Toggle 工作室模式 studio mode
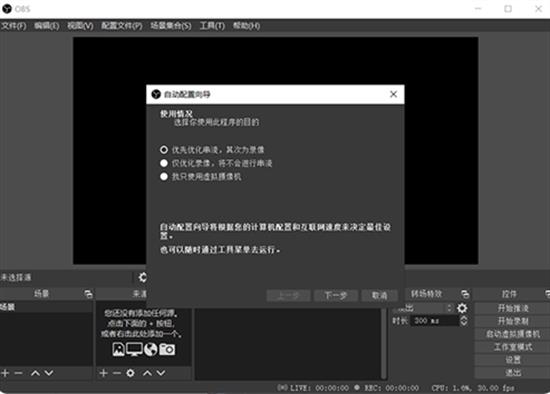This screenshot has width=550, height=394. coord(513,347)
